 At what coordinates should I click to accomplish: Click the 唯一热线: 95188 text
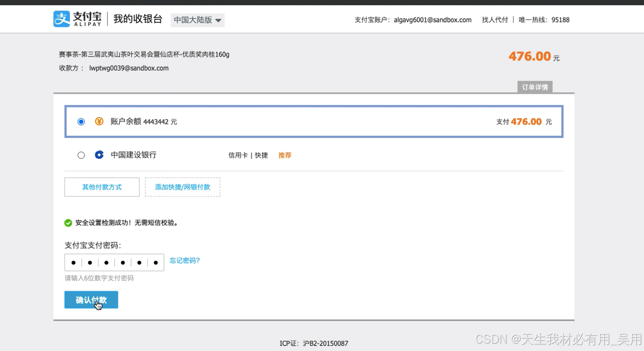(x=544, y=20)
